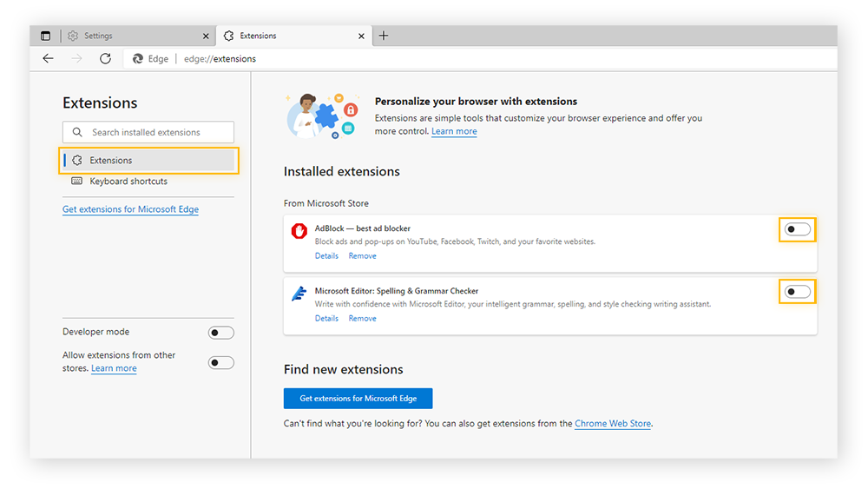
Task: Click the blue Get extensions for Microsoft Edge button
Action: click(358, 398)
